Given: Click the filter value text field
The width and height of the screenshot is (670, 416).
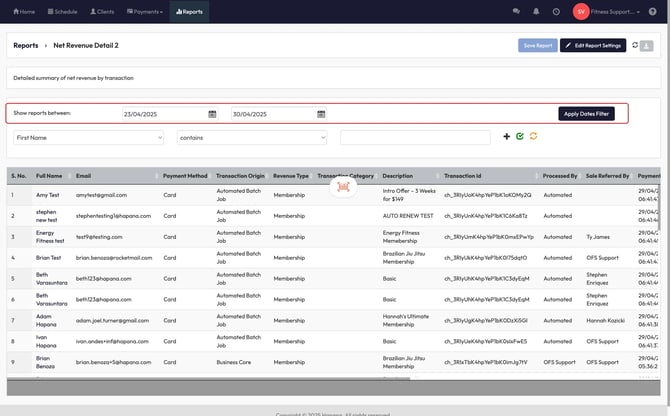Looking at the screenshot, I should [415, 137].
